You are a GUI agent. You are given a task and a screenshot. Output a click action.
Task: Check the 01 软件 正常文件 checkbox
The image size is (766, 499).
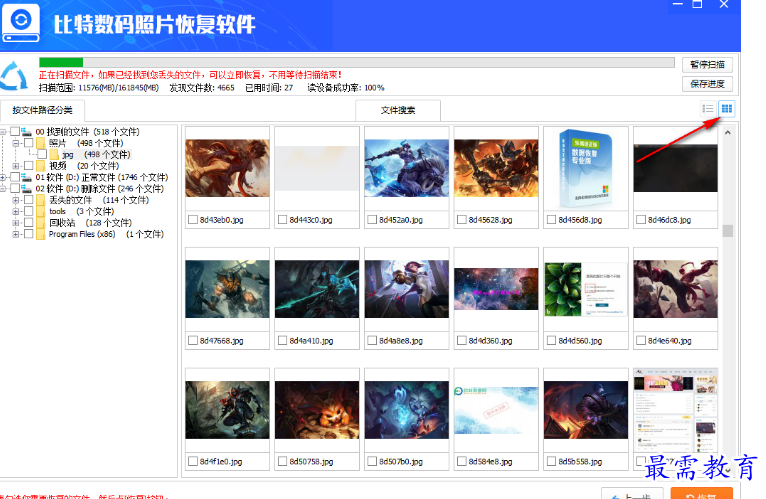point(15,177)
